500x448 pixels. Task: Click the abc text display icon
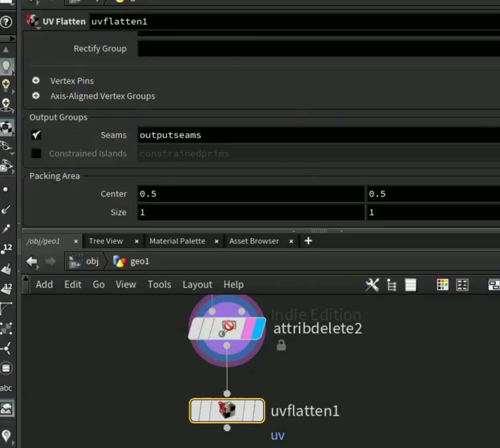pyautogui.click(x=6, y=388)
